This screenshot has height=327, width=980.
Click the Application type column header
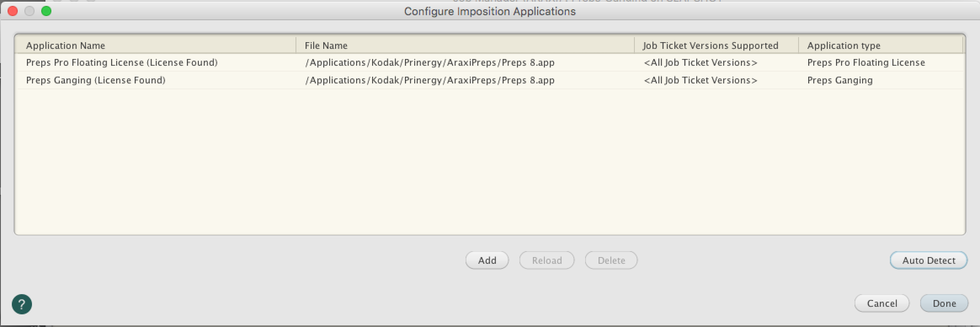tap(844, 46)
